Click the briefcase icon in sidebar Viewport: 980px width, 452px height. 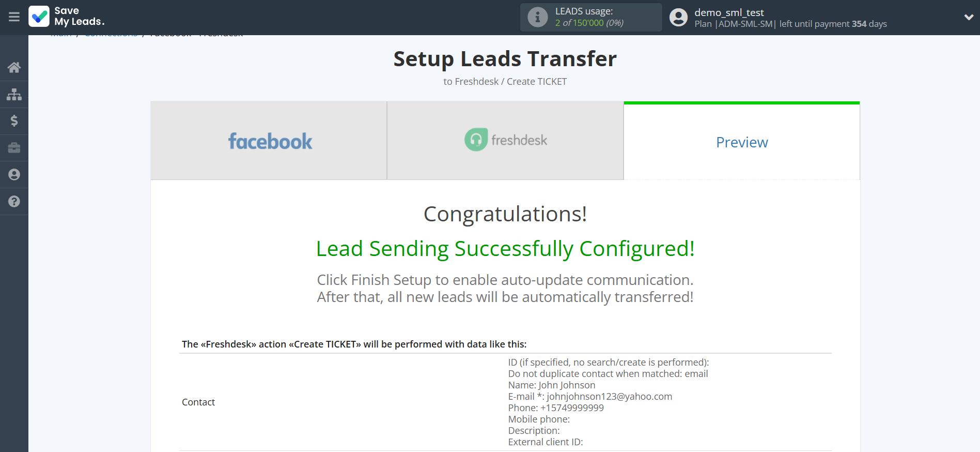pyautogui.click(x=14, y=148)
